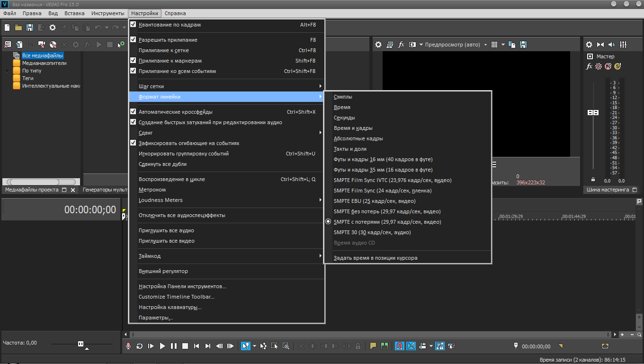
Task: Open the Инструменты menu
Action: point(108,13)
